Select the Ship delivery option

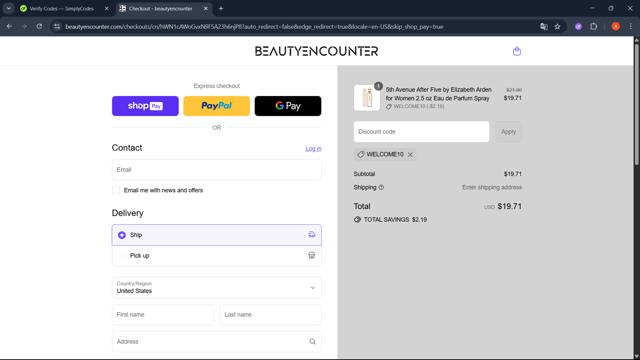click(216, 235)
